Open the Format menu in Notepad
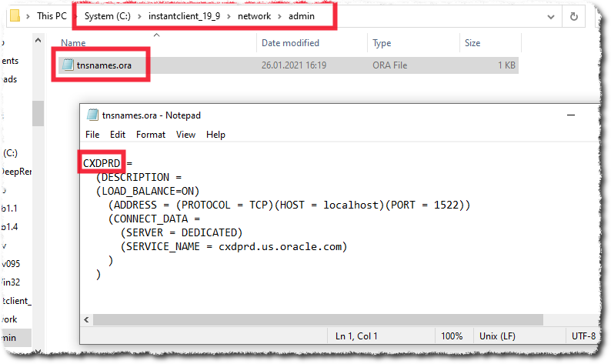611x364 pixels. (x=151, y=135)
